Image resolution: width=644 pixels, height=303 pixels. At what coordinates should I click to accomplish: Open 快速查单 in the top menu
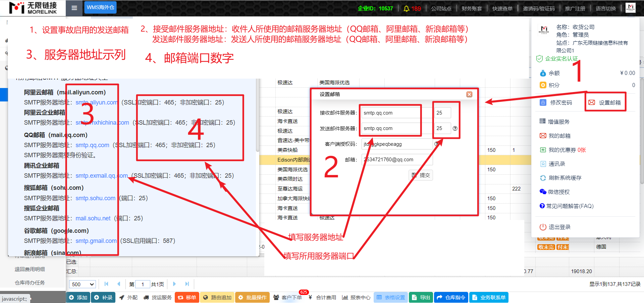click(x=502, y=8)
